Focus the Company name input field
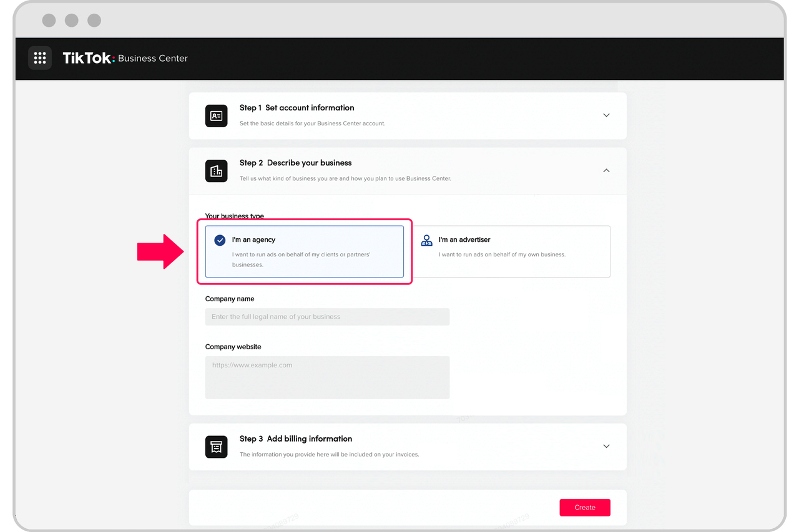The image size is (799, 532). [x=327, y=317]
